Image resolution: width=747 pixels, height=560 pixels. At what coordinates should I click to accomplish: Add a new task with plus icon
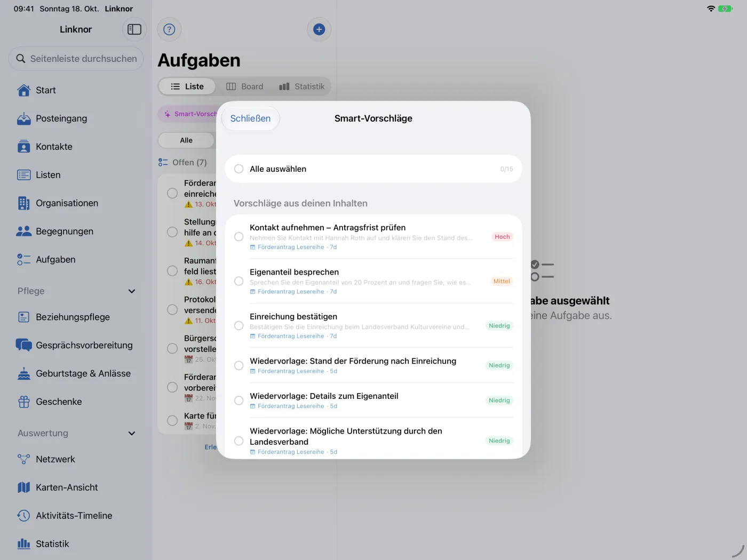pos(319,29)
